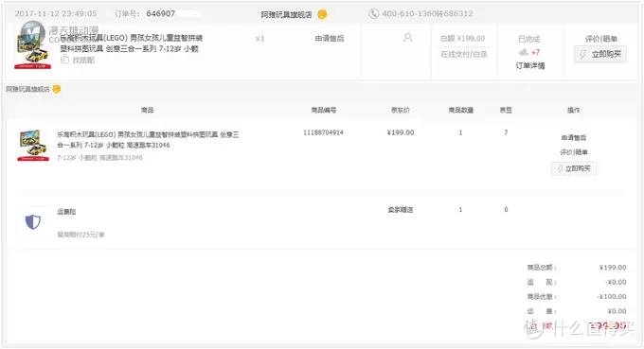Click the phone icon beside 400-610-1360
This screenshot has height=349, width=644.
click(x=373, y=13)
